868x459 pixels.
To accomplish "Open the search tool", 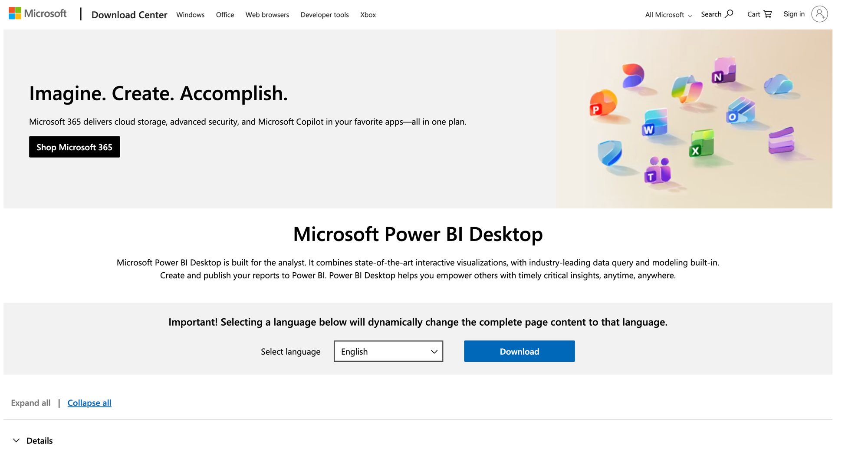I will pos(716,14).
